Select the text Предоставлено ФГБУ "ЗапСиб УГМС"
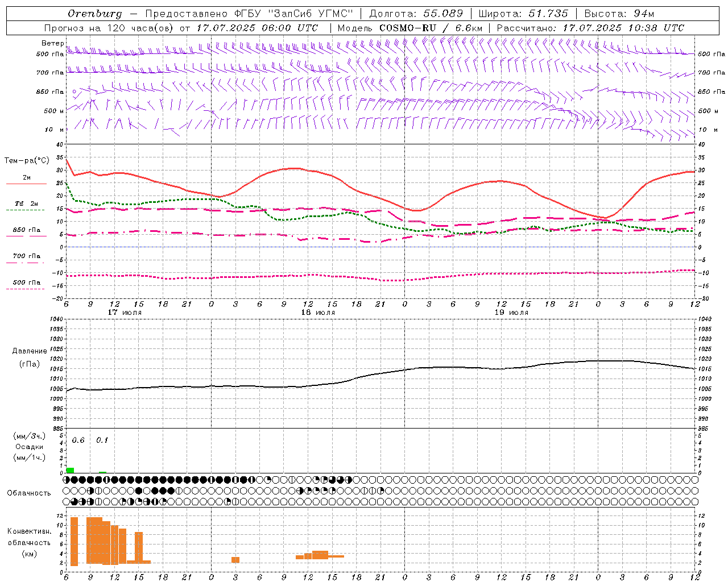 pos(250,14)
